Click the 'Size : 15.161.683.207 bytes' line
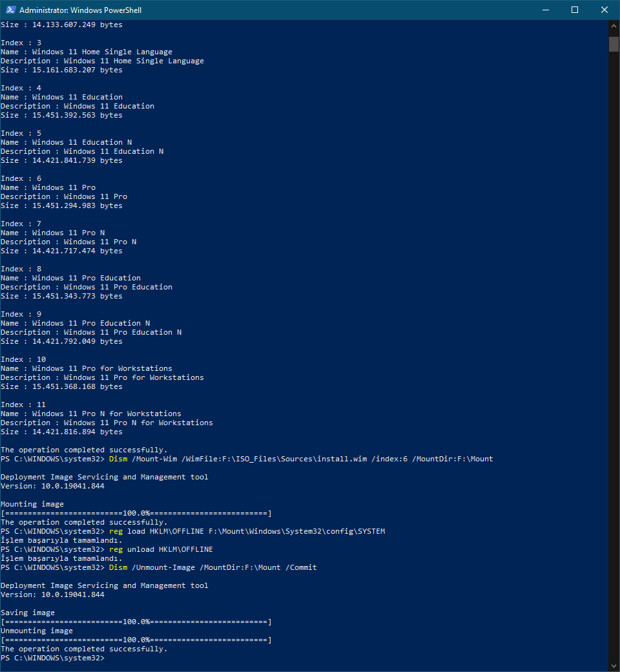The width and height of the screenshot is (620, 672). pos(62,70)
